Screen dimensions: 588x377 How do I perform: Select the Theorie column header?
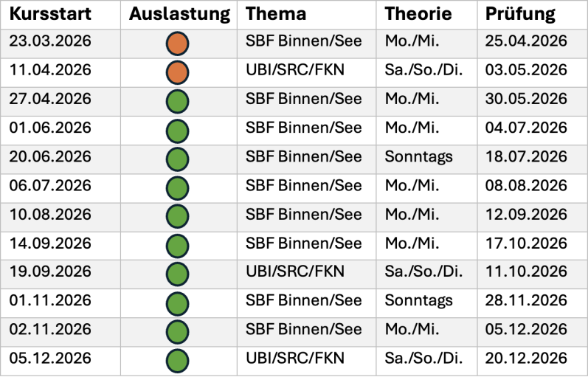click(418, 14)
